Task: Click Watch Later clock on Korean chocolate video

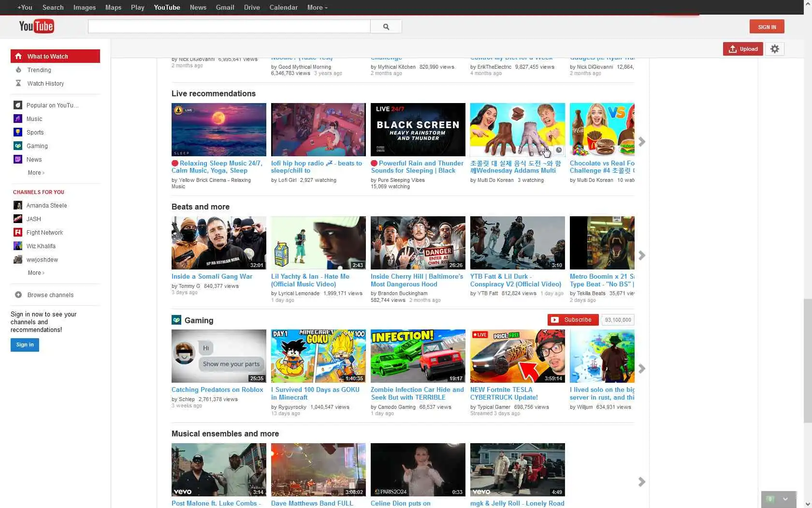Action: 559,150
